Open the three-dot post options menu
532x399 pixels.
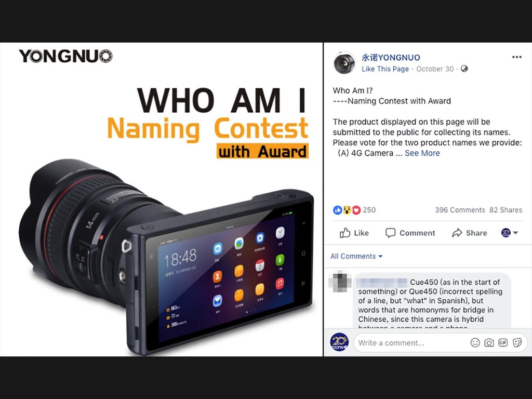tap(516, 57)
